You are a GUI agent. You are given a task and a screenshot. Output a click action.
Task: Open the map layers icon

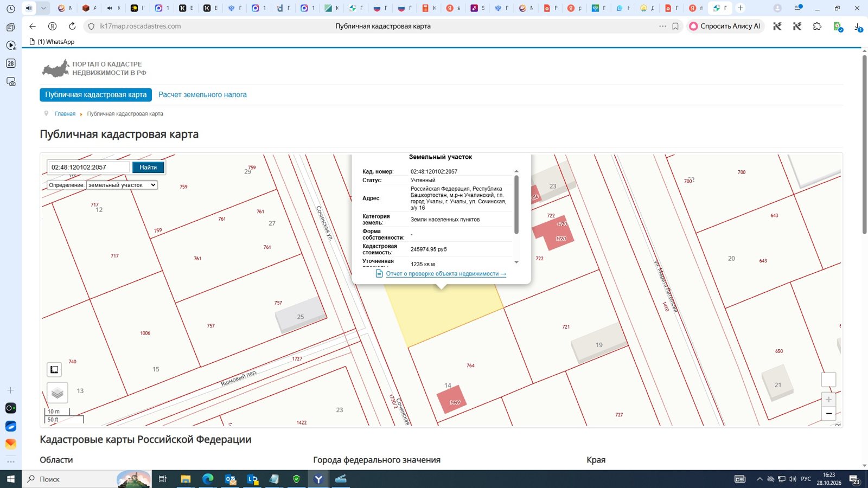click(58, 393)
